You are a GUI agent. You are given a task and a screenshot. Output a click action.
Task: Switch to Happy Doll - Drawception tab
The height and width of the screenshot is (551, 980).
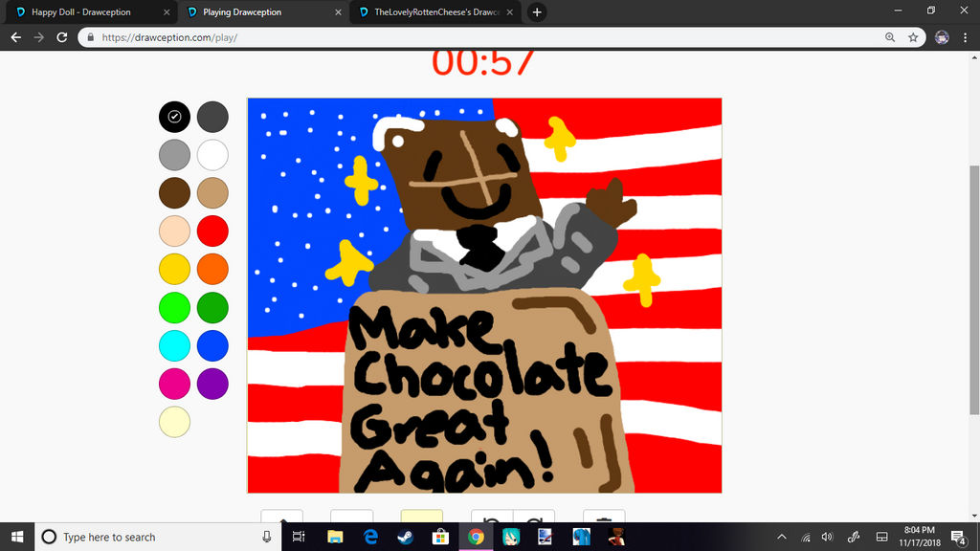pyautogui.click(x=91, y=12)
